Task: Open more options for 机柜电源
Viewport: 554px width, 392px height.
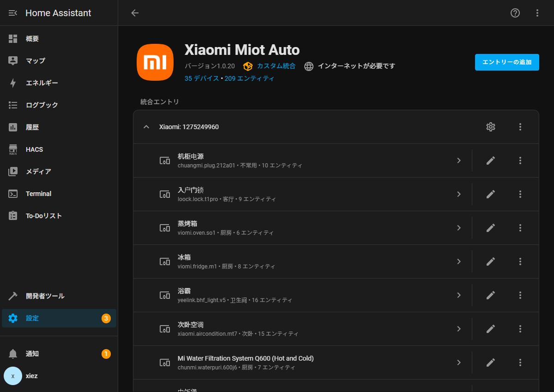Action: tap(520, 160)
